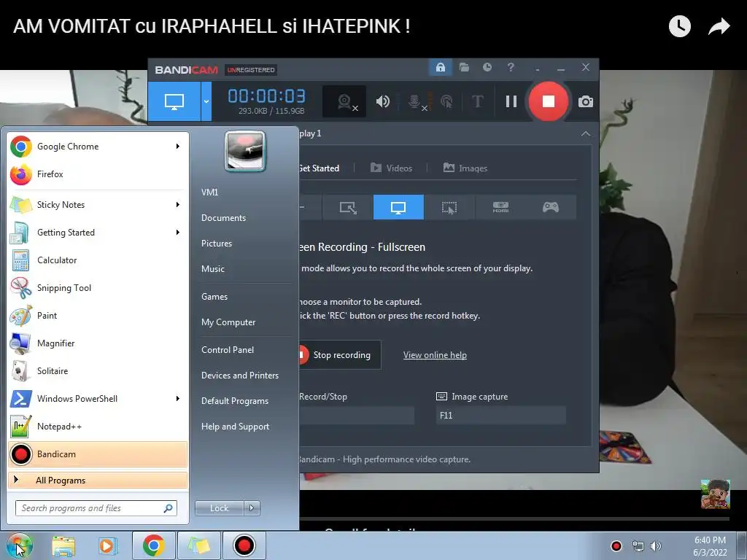
Task: Take screenshot with Bandicam camera icon
Action: tap(586, 101)
